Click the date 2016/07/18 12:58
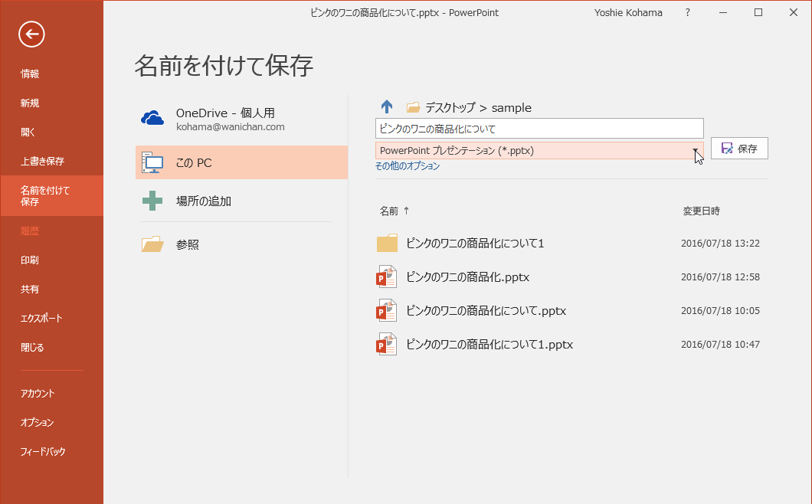 point(720,277)
